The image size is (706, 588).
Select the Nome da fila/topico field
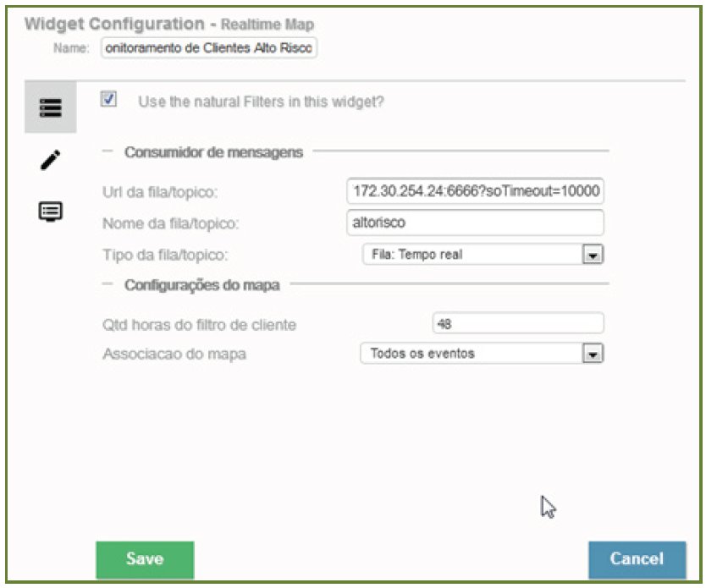pyautogui.click(x=475, y=223)
